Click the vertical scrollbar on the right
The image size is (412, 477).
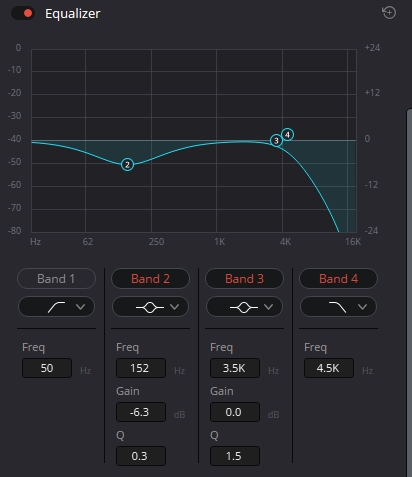(409, 292)
